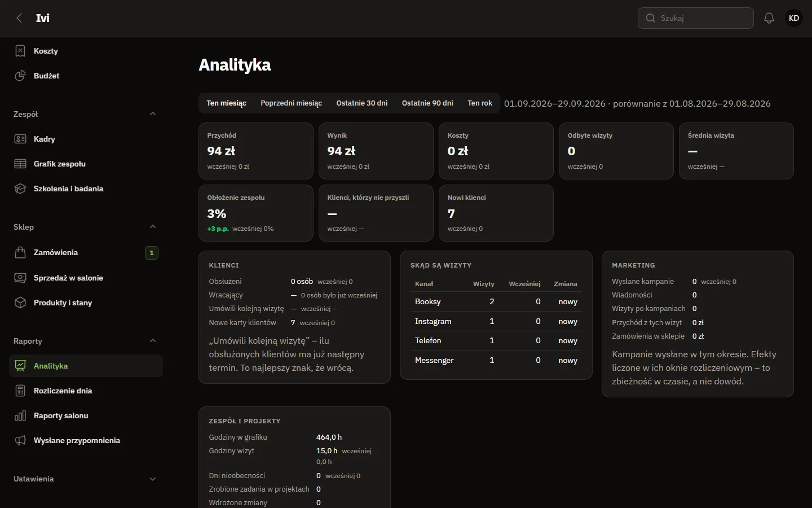Viewport: 812px width, 508px height.
Task: Click the Nowe karty klientów label
Action: coord(242,323)
